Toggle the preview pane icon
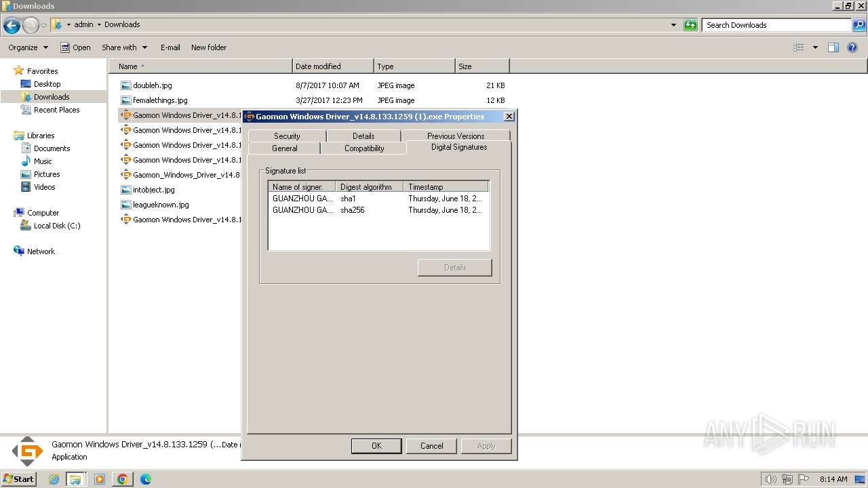The image size is (868, 488). click(833, 47)
